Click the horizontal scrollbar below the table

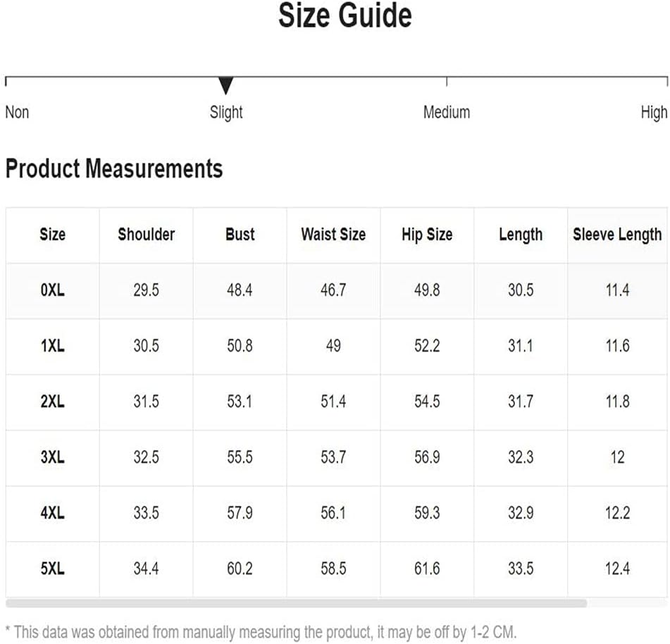tap(296, 603)
